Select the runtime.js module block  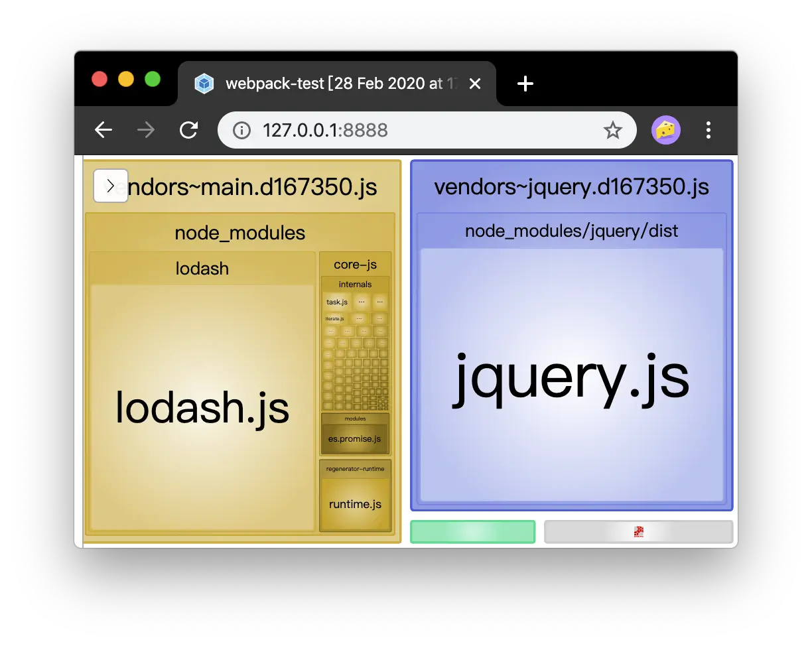click(x=355, y=504)
